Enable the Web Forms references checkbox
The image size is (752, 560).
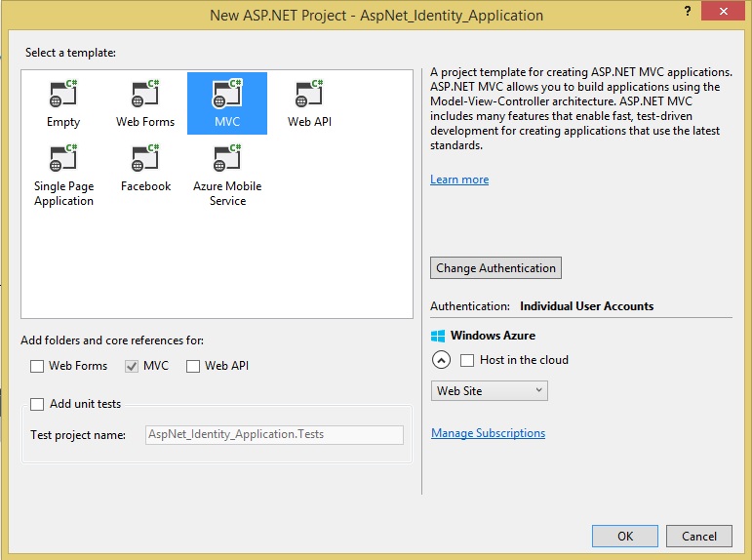coord(37,366)
